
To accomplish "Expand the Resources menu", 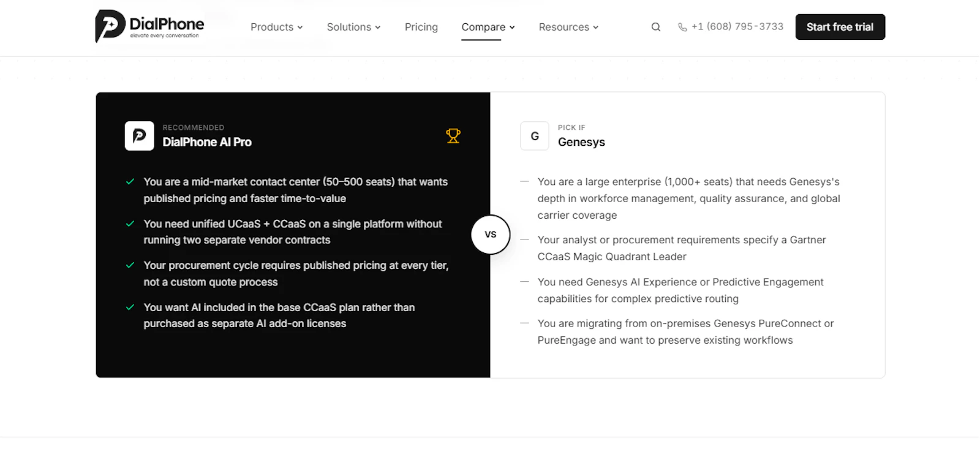I will coord(568,27).
